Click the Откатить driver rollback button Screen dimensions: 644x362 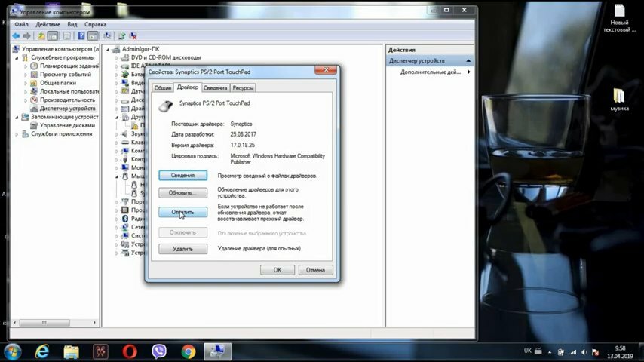[x=182, y=212]
